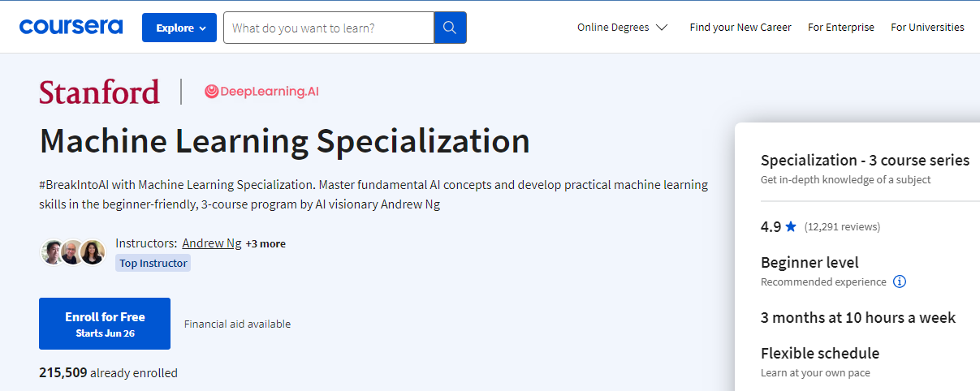
Task: Click the Recommended experience info icon
Action: (x=899, y=281)
